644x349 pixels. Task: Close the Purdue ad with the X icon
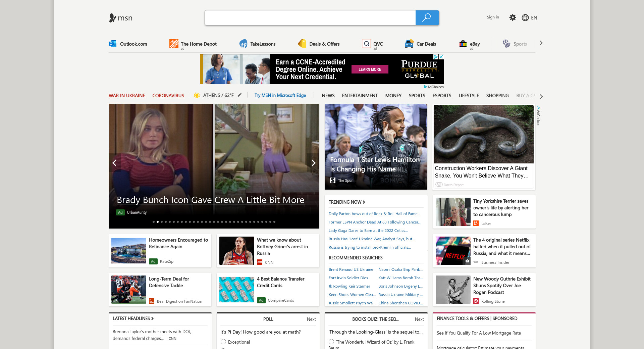[x=441, y=57]
